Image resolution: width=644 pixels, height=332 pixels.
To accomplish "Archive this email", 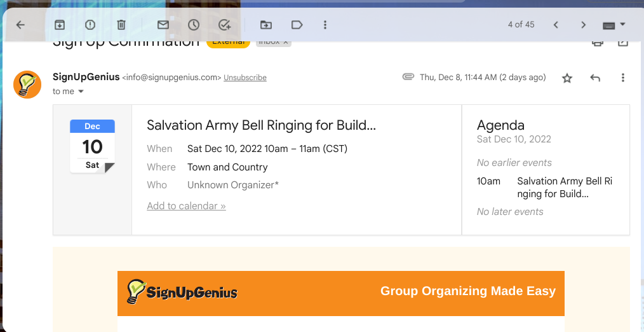I will tap(59, 25).
